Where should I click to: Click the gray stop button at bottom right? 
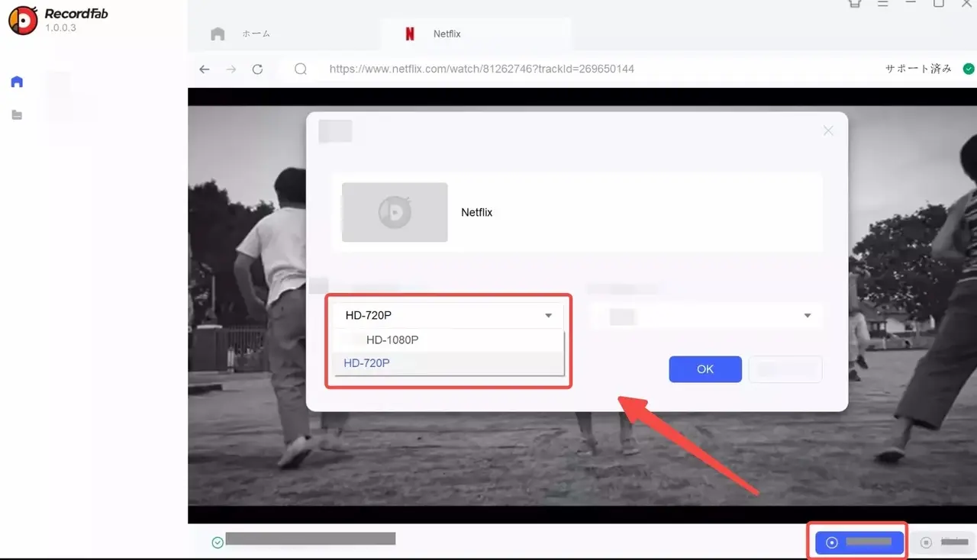point(943,542)
